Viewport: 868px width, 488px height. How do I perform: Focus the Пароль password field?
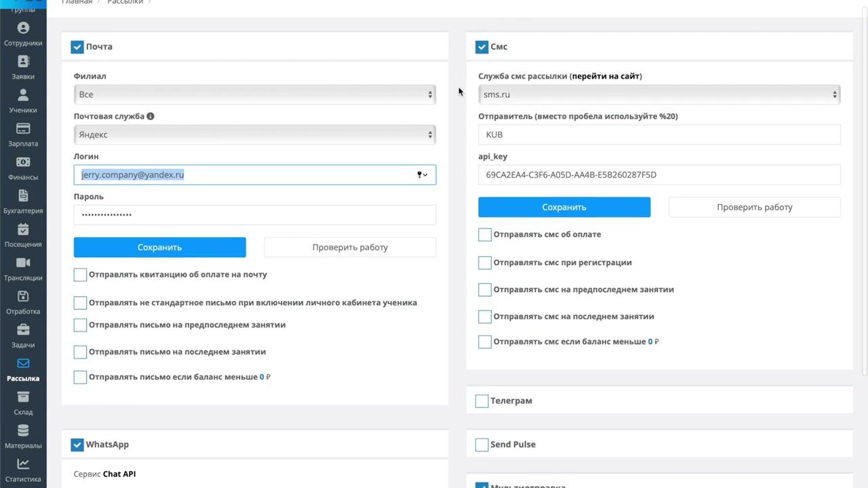pos(255,215)
